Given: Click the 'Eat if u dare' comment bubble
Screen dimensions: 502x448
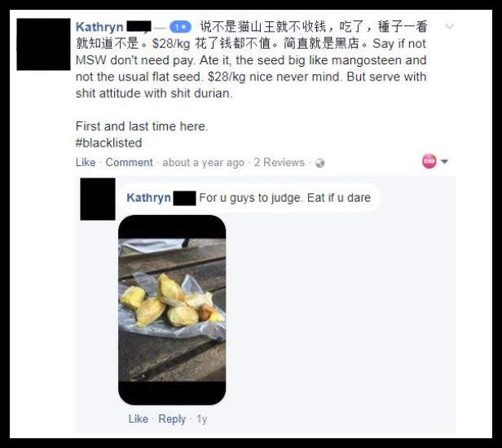Looking at the screenshot, I should click(249, 198).
